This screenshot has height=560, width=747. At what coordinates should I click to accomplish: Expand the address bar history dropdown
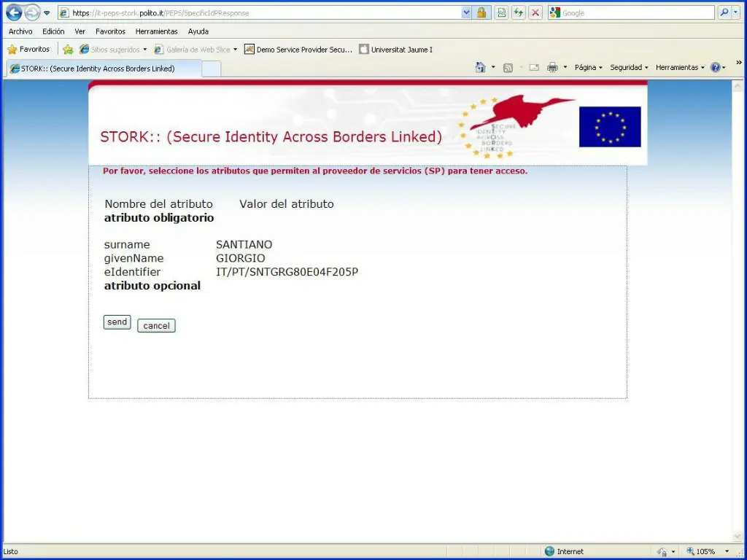[x=466, y=13]
